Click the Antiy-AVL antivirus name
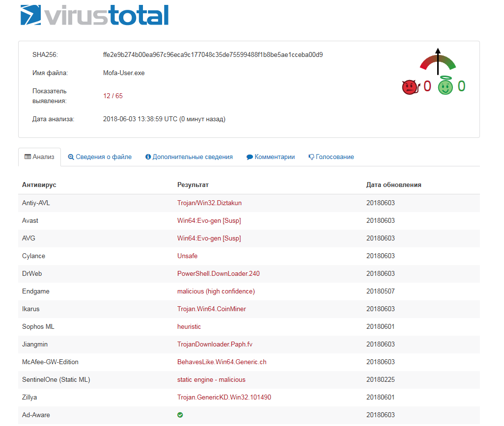The height and width of the screenshot is (426, 504). (x=36, y=203)
